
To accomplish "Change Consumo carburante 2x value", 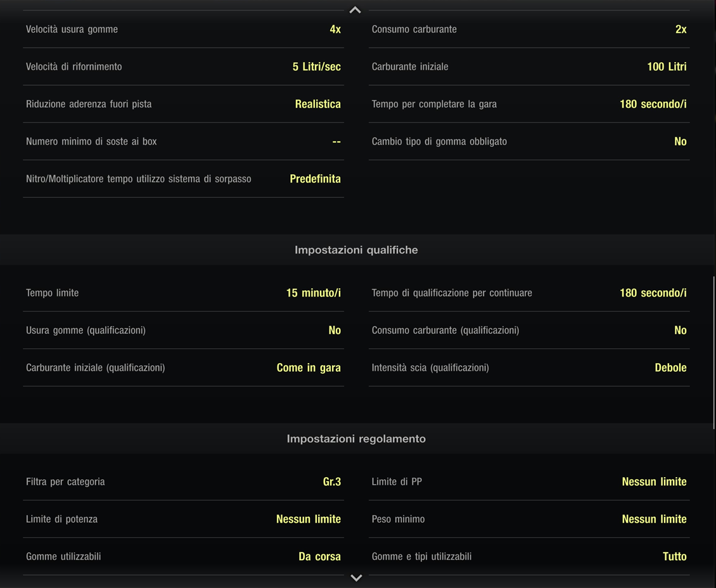I will pyautogui.click(x=529, y=29).
